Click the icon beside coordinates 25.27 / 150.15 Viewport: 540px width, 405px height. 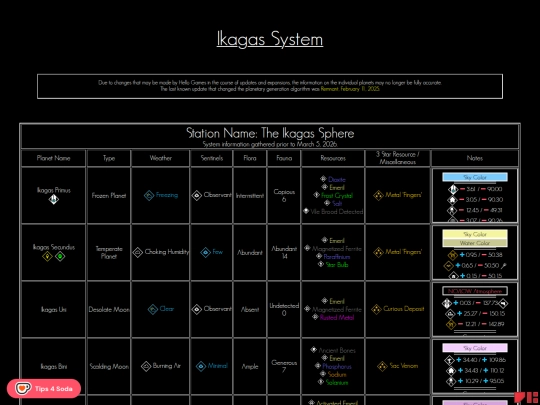pyautogui.click(x=450, y=314)
